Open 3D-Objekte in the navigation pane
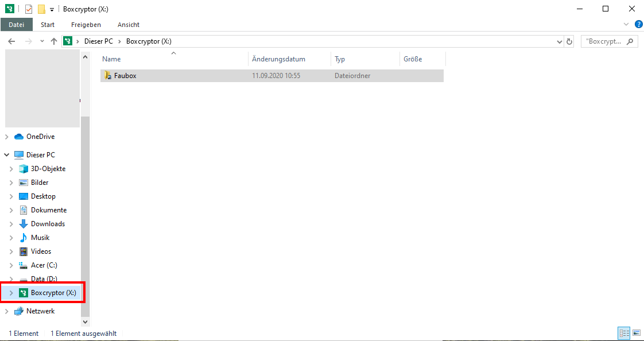Image resolution: width=644 pixels, height=341 pixels. (x=48, y=169)
